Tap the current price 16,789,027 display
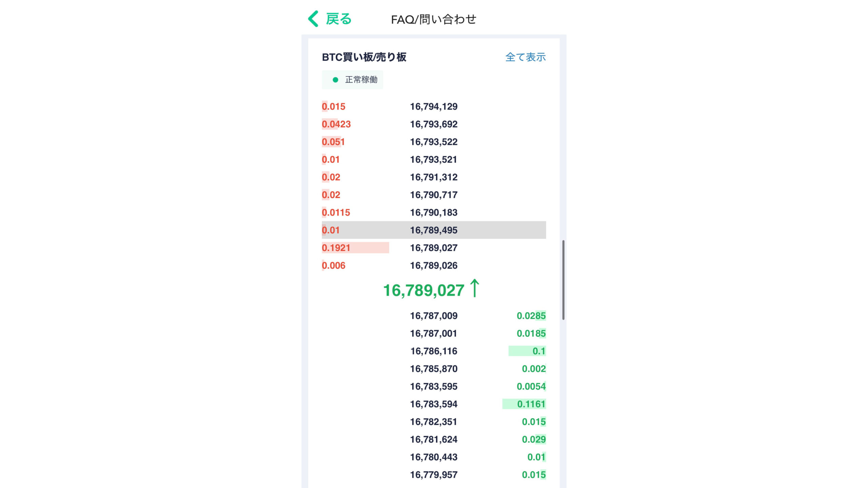The image size is (868, 488). tap(424, 289)
